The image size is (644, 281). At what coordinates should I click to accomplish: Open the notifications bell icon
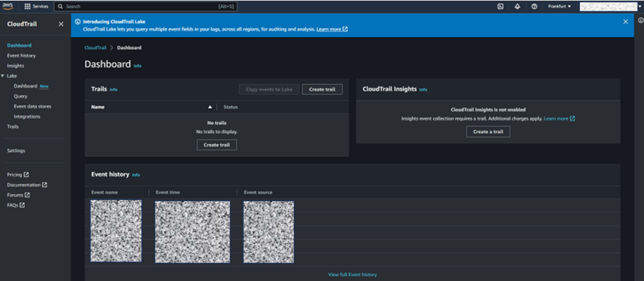[517, 7]
